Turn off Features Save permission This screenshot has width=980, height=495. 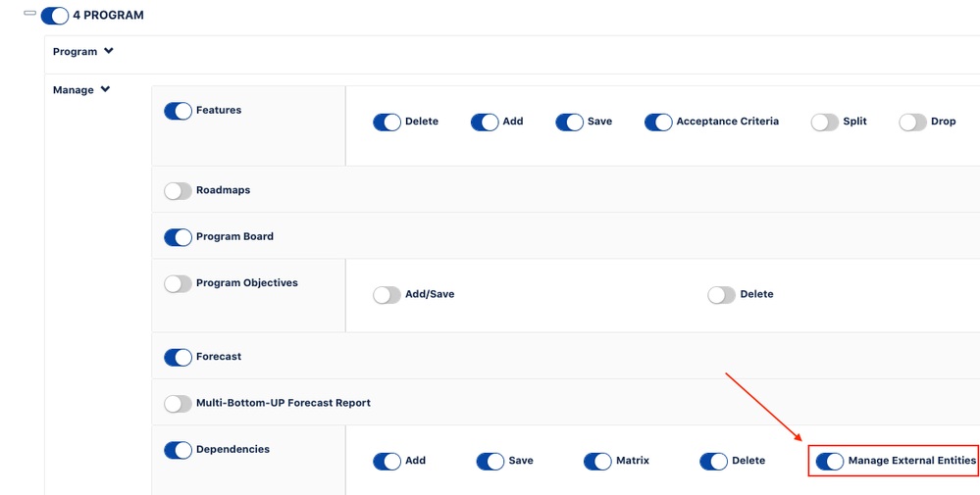click(569, 123)
